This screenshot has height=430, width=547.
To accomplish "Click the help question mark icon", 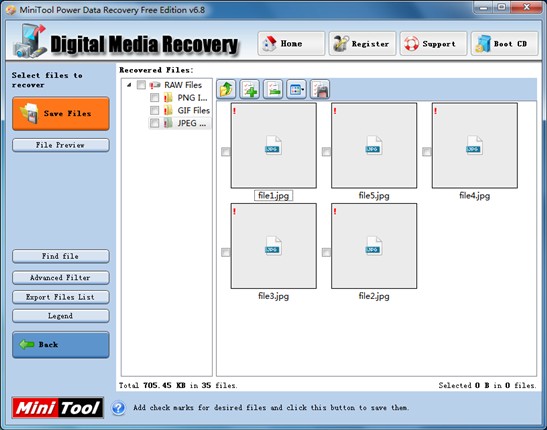I will [119, 408].
